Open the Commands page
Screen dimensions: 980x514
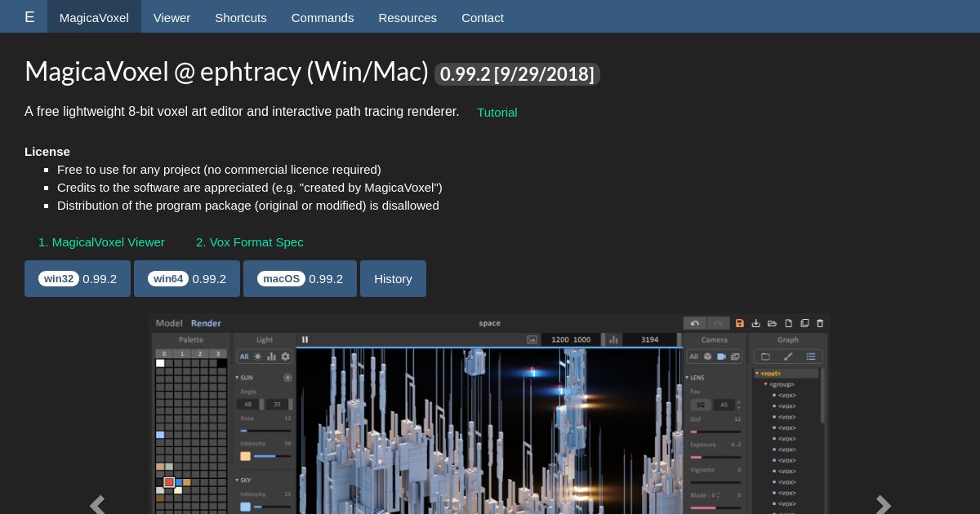(323, 17)
